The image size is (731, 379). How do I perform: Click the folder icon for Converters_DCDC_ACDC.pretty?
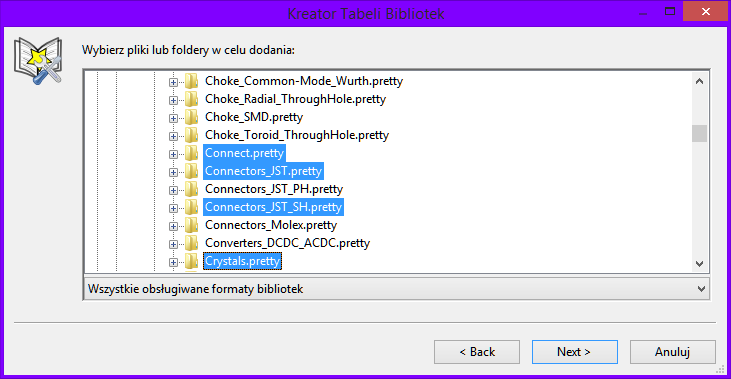point(191,243)
